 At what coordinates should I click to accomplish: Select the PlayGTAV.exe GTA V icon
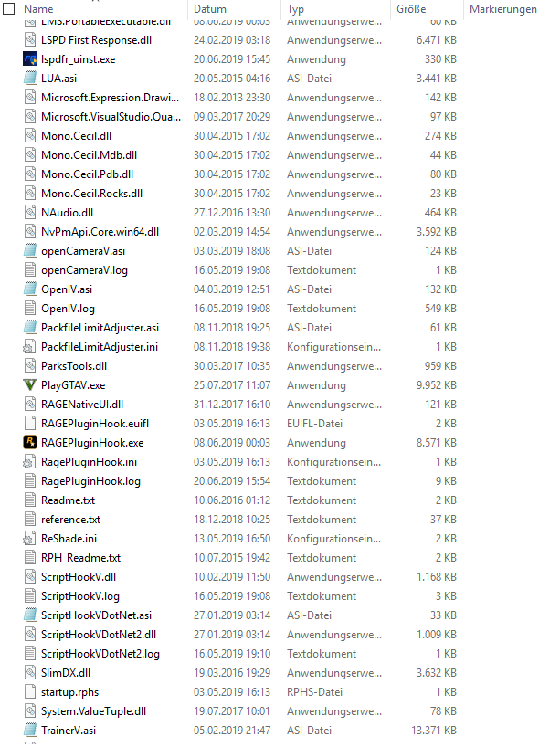(x=30, y=385)
